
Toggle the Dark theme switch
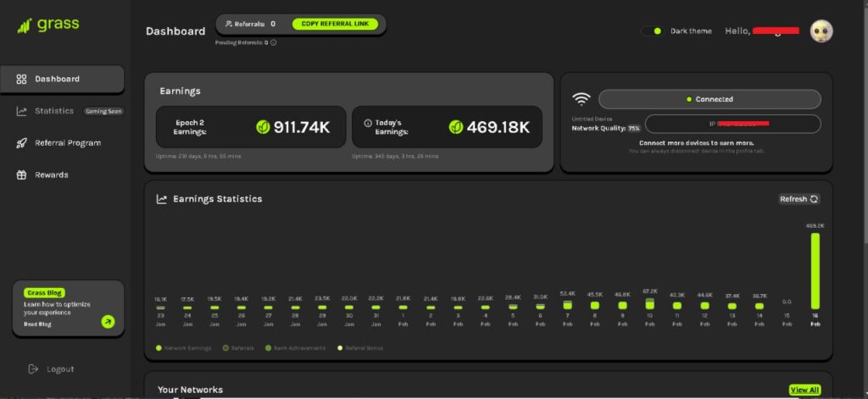(654, 31)
